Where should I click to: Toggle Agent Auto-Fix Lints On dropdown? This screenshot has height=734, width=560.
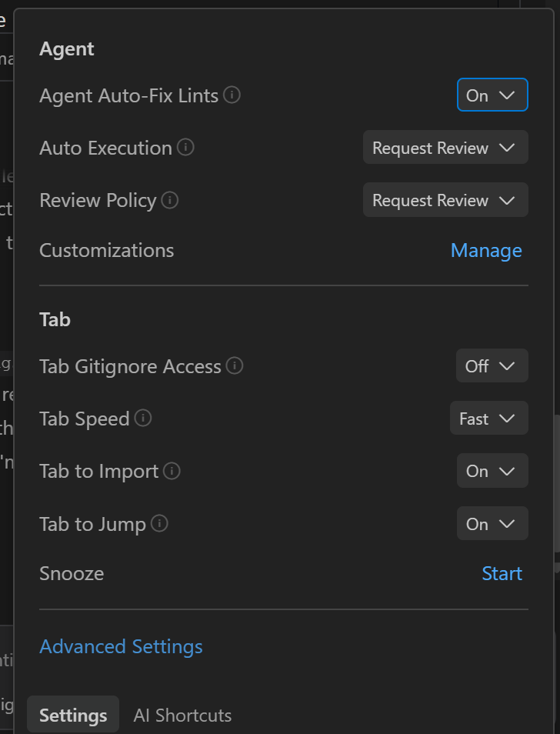[492, 95]
